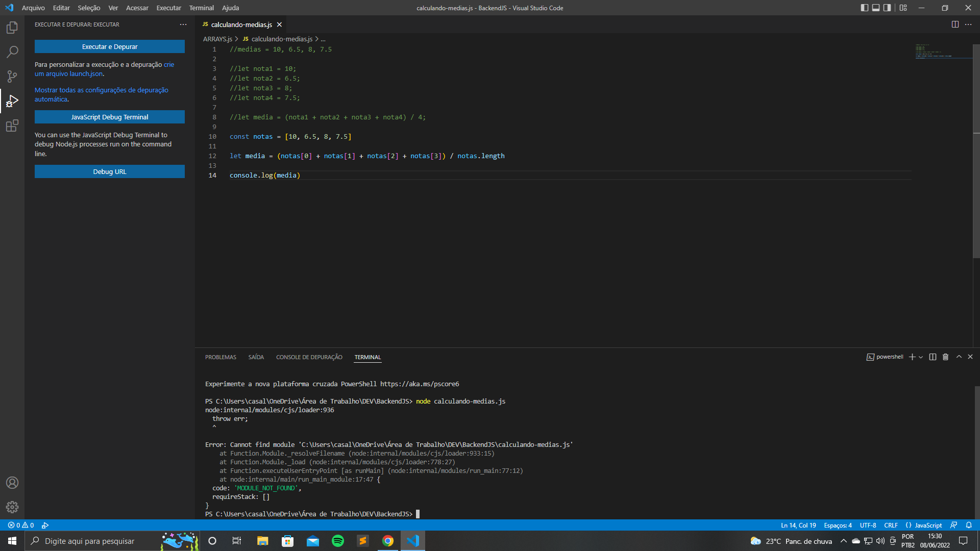The width and height of the screenshot is (980, 551).
Task: Open the Manage gear icon
Action: pyautogui.click(x=12, y=507)
